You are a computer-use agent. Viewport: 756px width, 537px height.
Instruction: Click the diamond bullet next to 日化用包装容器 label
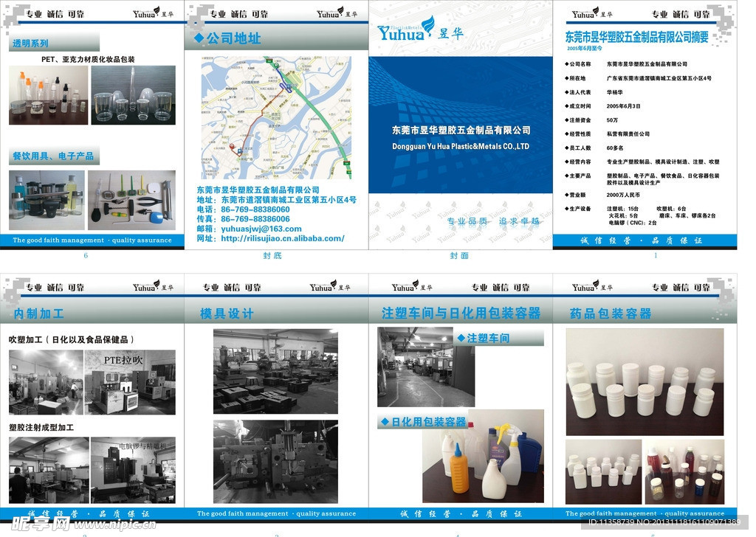point(384,422)
